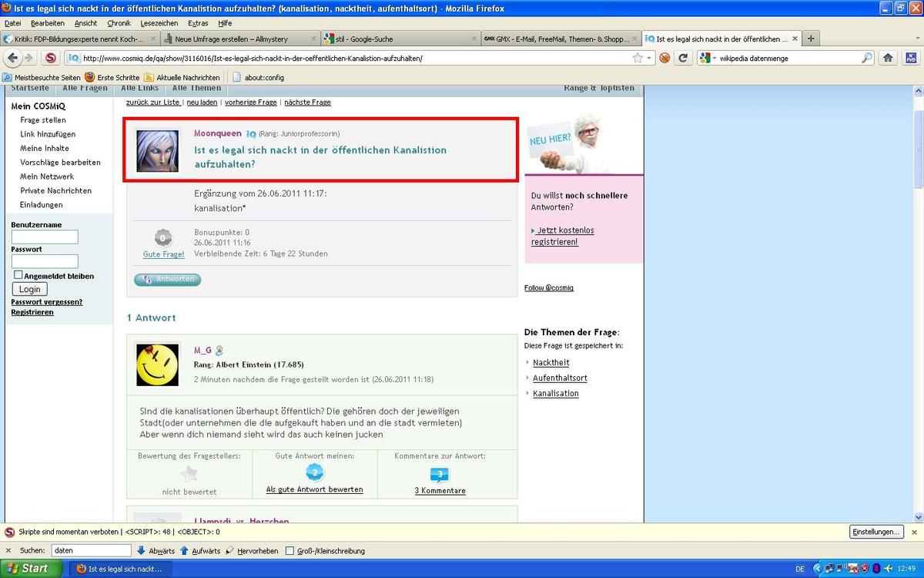Click the zero-points Gute Frage badge
This screenshot has height=578, width=924.
163,238
